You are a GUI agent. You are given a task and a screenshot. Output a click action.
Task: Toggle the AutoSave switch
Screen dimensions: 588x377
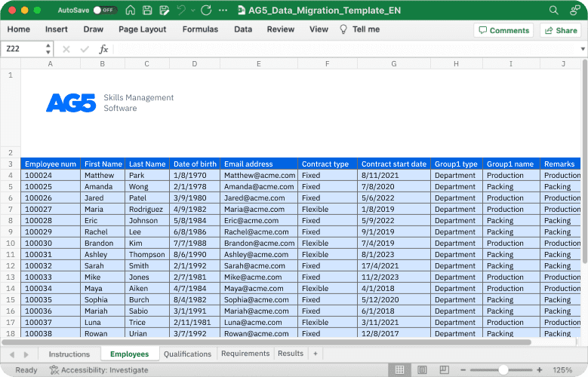click(x=105, y=10)
